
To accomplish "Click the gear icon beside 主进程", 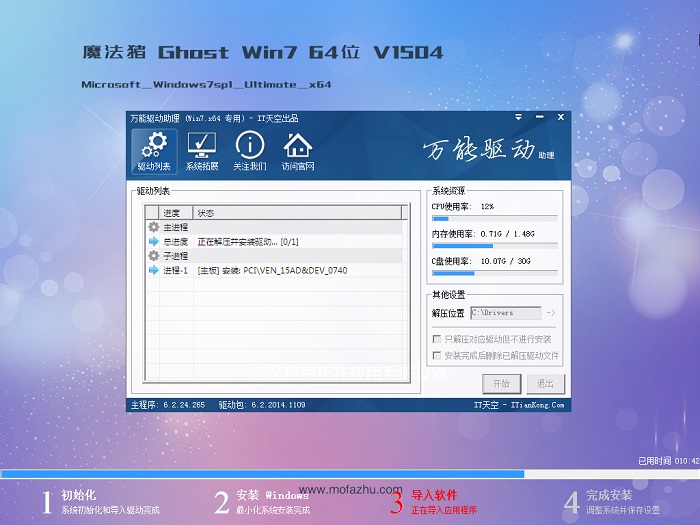I will tap(154, 227).
